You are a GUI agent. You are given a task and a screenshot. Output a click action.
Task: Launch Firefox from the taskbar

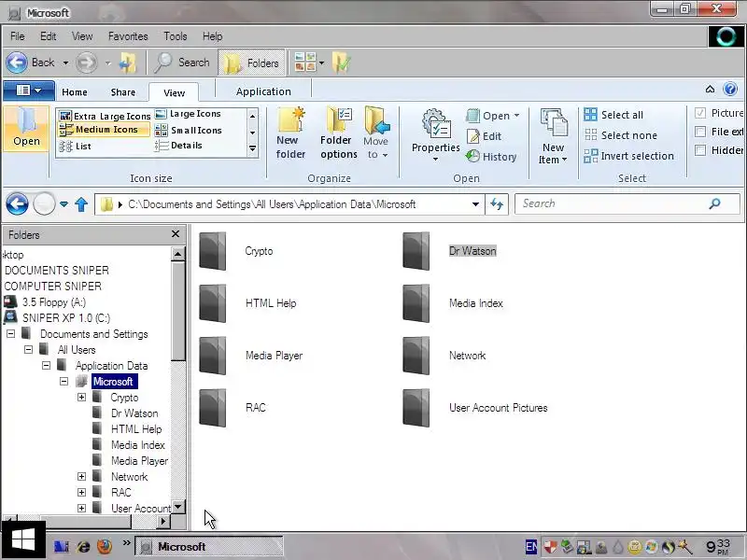[x=105, y=546]
